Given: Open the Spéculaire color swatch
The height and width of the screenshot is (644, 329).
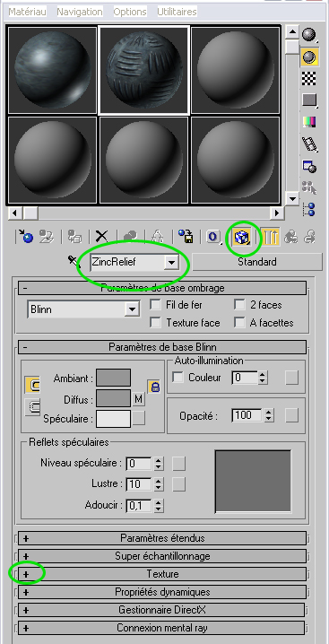Looking at the screenshot, I should pyautogui.click(x=113, y=419).
